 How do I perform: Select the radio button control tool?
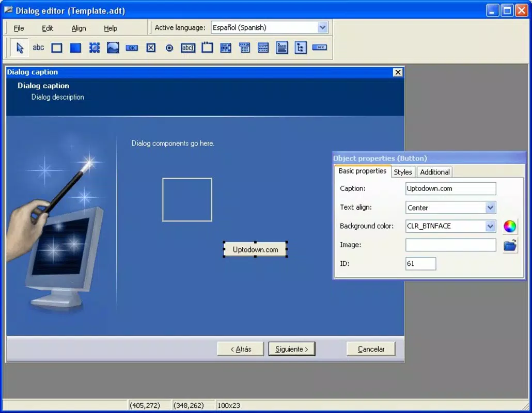point(169,48)
